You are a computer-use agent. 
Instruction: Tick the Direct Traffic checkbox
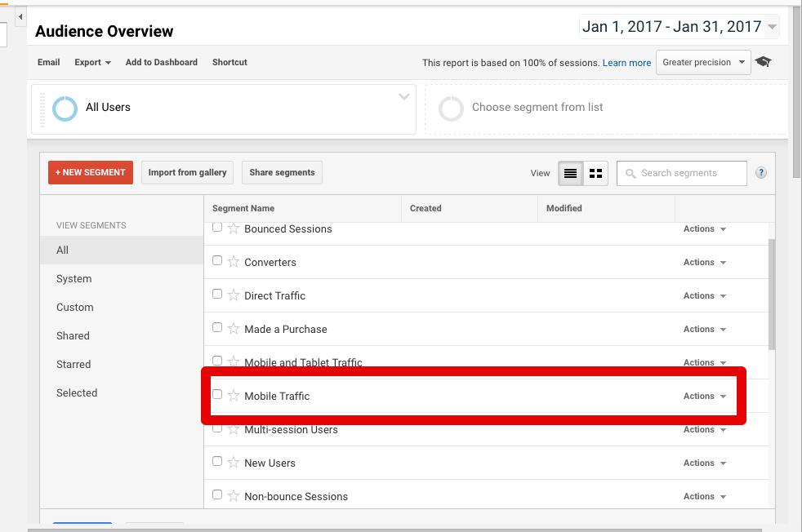click(217, 294)
